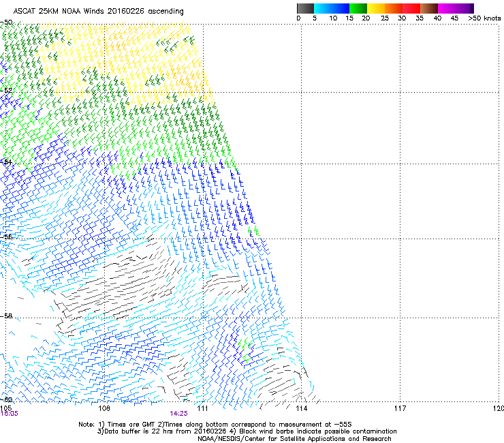The width and height of the screenshot is (504, 443).
Task: Click the green 15-20 knots legend swatch
Action: (358, 8)
